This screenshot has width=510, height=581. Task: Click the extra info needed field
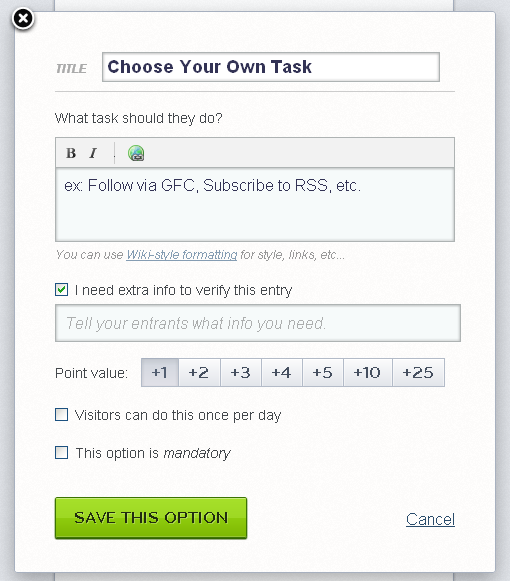[258, 323]
